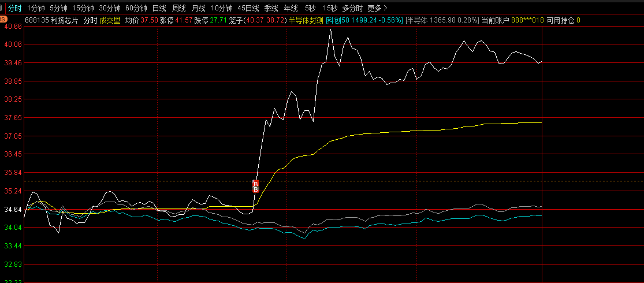
Task: Switch to the 1分钟 period tab
Action: (x=36, y=8)
